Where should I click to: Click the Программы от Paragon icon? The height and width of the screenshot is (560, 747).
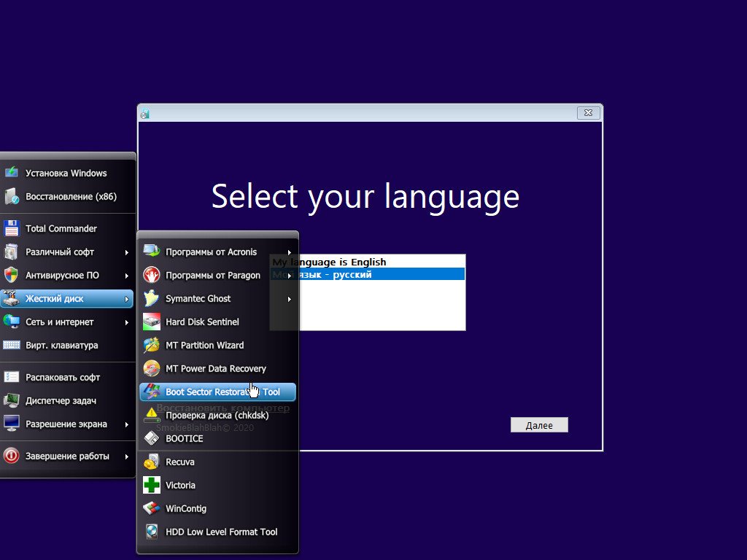pyautogui.click(x=152, y=275)
